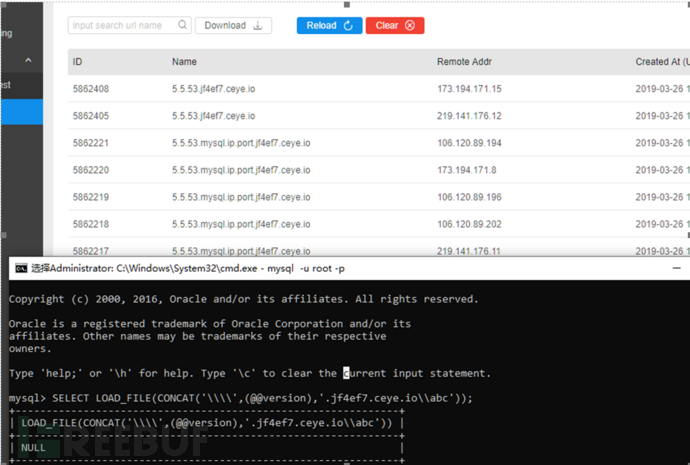Click the cmd.exe window title icon
Screen dimensions: 690x465
(21, 268)
